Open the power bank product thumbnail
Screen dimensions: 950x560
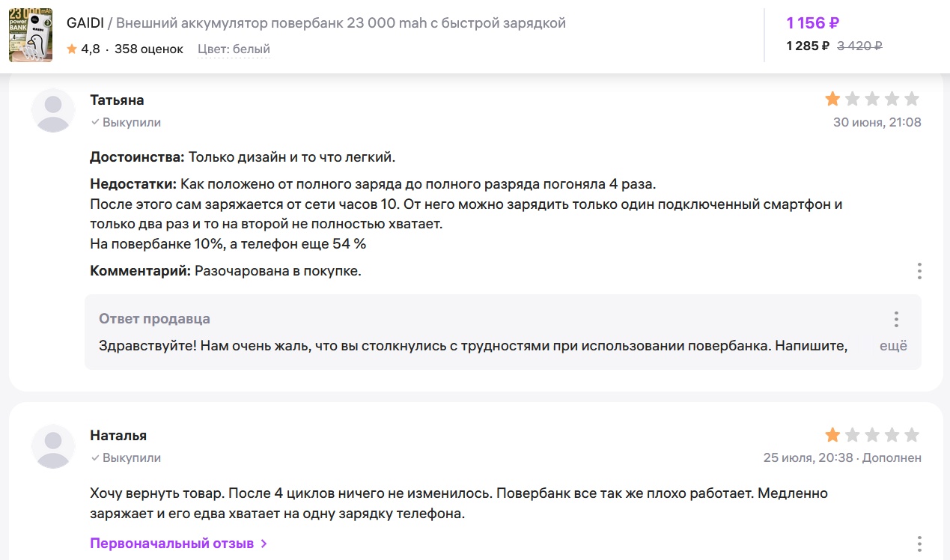(31, 35)
